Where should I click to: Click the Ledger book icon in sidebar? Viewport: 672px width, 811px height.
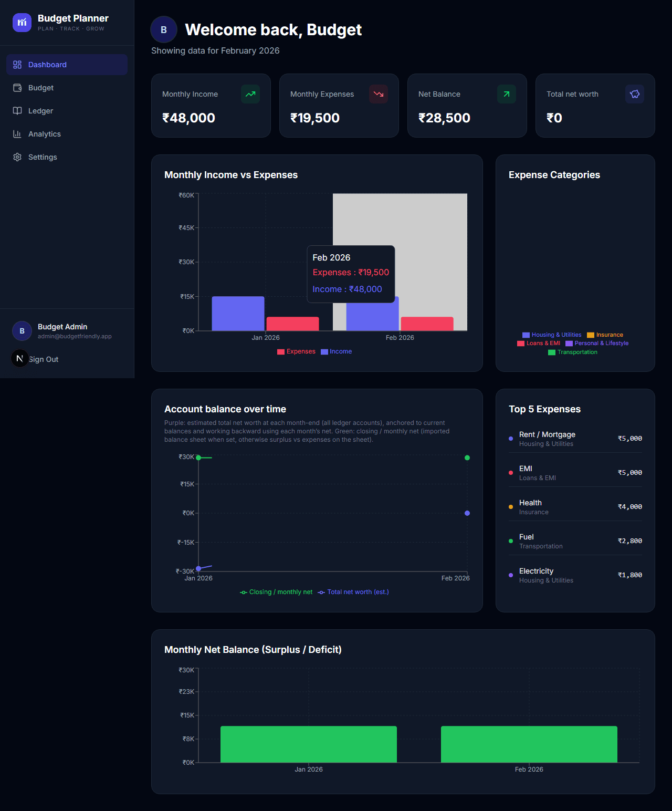point(17,111)
